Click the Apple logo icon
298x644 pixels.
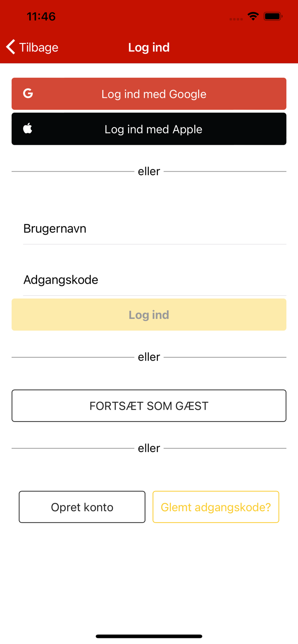pyautogui.click(x=28, y=128)
